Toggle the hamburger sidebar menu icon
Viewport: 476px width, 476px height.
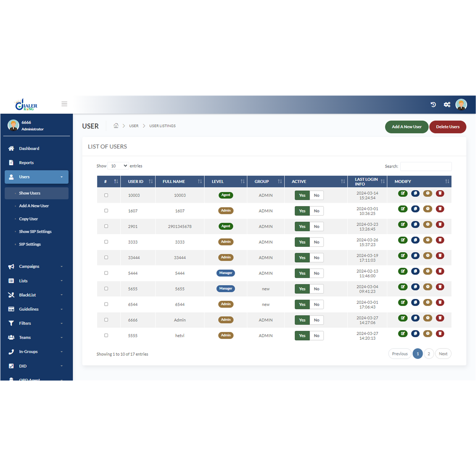(64, 104)
